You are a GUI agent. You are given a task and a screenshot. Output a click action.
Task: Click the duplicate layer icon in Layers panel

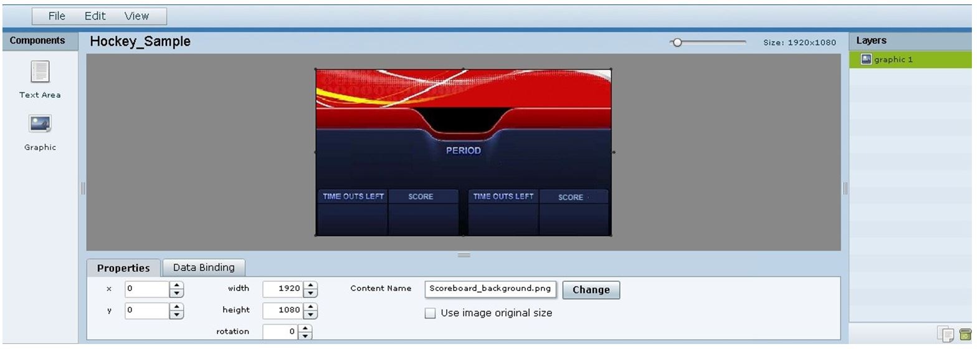[x=946, y=335]
